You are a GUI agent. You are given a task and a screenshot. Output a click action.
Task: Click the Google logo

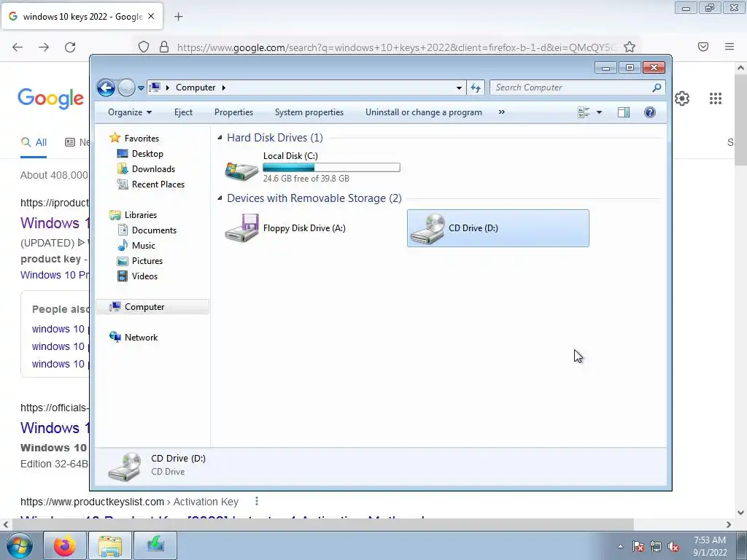point(50,98)
